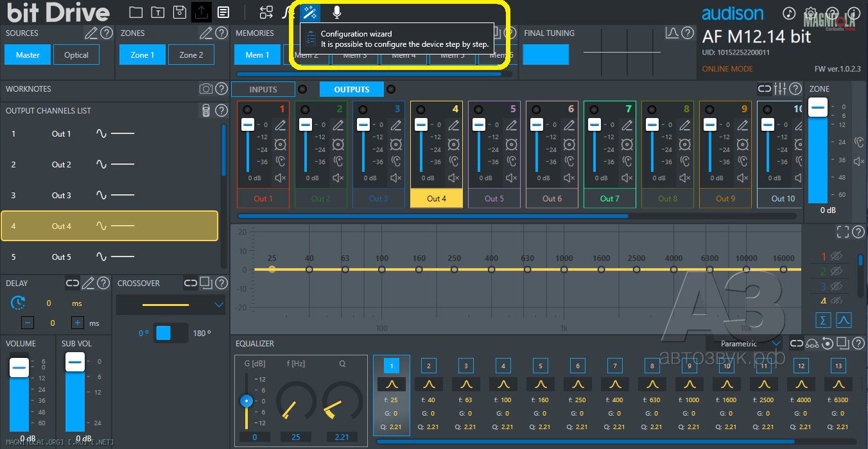Edit Zones with the pencil icon

(206, 33)
